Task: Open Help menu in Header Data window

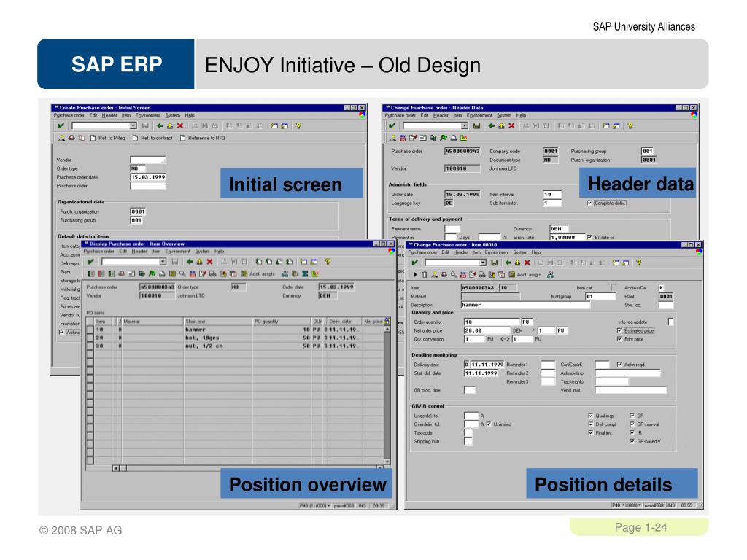Action: [x=521, y=115]
